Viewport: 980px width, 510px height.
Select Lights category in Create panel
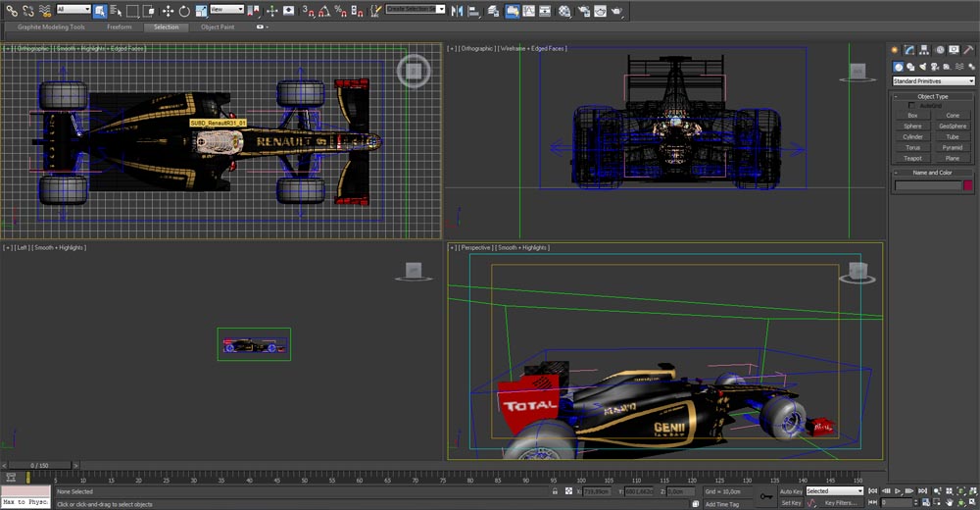(x=922, y=67)
